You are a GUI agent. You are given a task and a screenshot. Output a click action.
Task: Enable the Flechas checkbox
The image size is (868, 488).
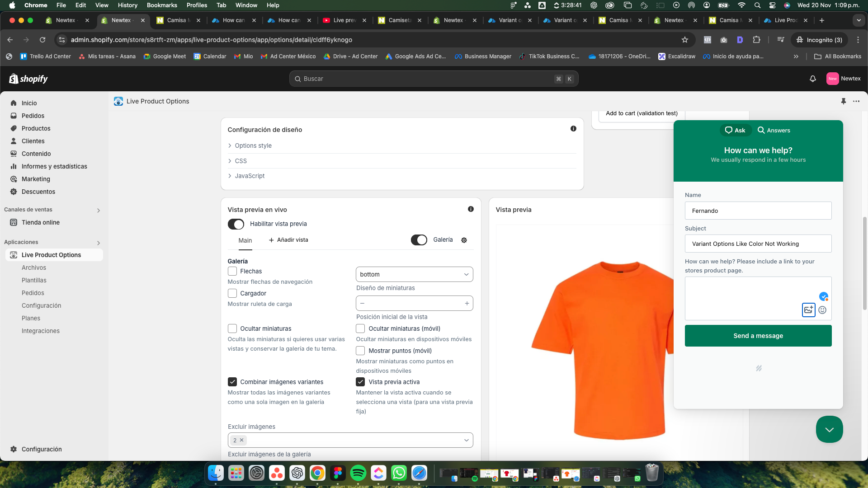coord(232,271)
